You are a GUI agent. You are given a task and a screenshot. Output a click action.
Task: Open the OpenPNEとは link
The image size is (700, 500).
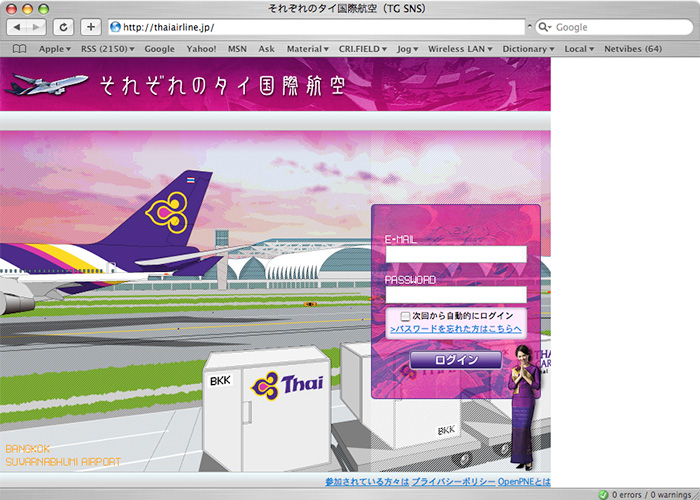524,482
